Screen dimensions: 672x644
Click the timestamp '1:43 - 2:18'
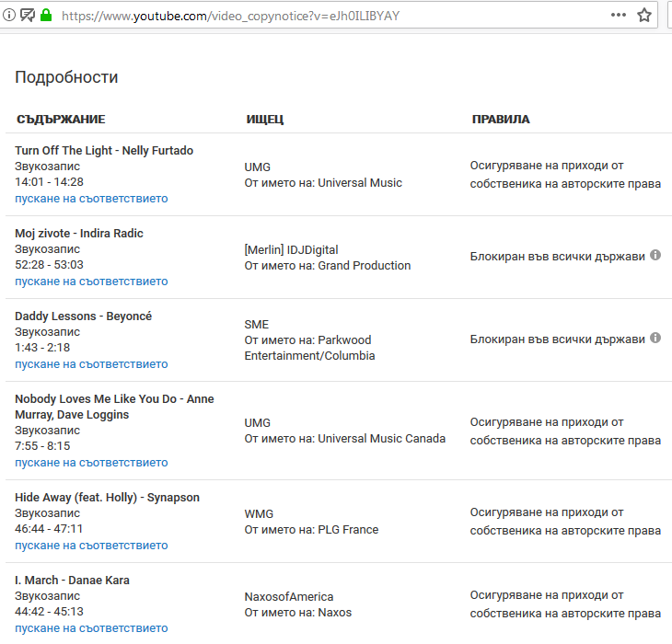click(x=42, y=347)
